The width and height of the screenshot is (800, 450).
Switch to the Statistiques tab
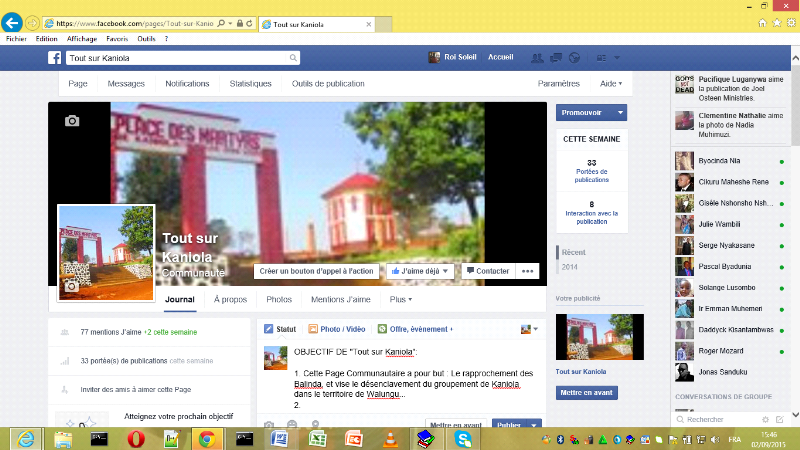tap(251, 84)
